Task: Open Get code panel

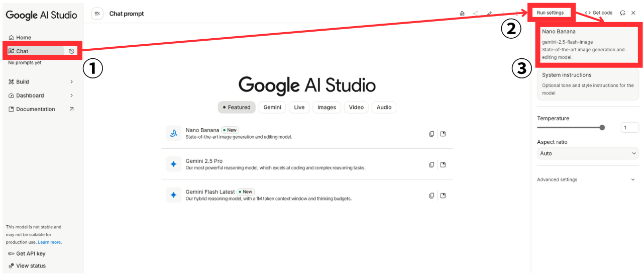Action: click(x=599, y=13)
